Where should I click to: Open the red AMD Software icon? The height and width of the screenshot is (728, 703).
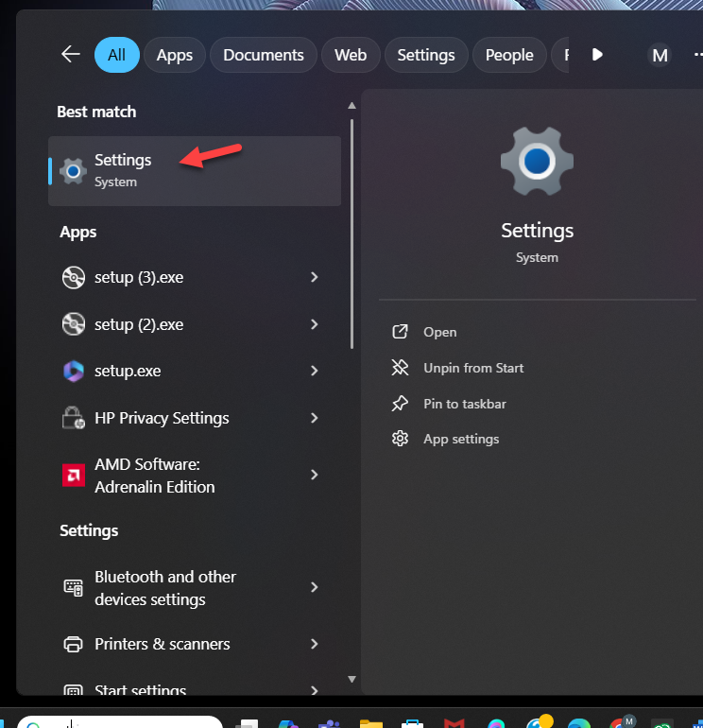73,476
